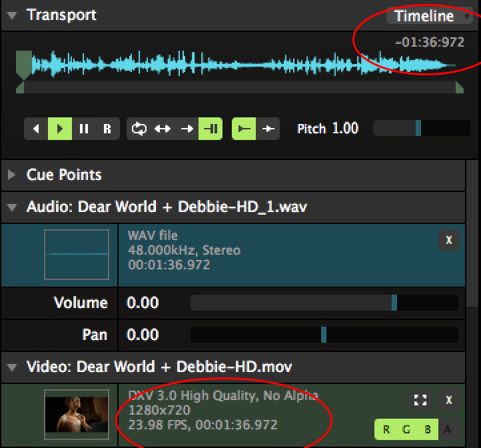
Task: Enable the alpha channel A button
Action: (x=448, y=430)
